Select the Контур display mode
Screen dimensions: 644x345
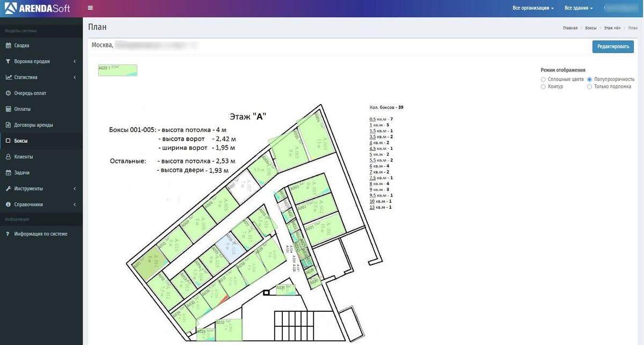click(543, 86)
